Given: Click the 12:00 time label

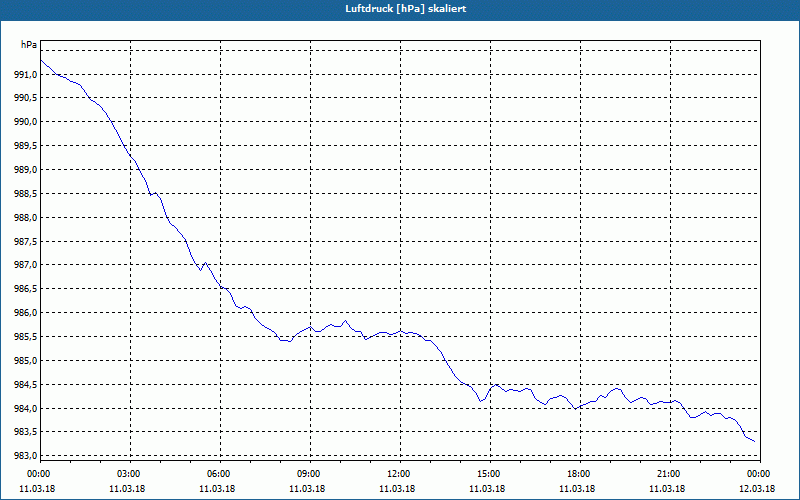Looking at the screenshot, I should pyautogui.click(x=400, y=474).
